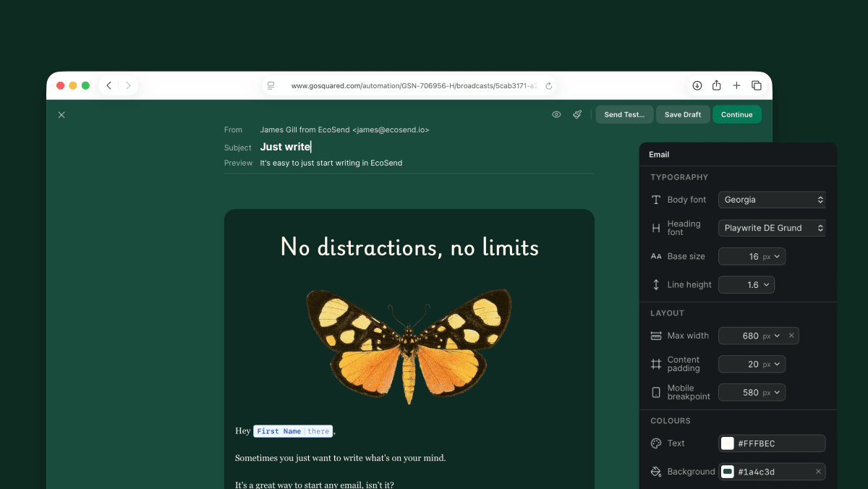868x489 pixels.
Task: Click the reader view page icon
Action: click(271, 85)
